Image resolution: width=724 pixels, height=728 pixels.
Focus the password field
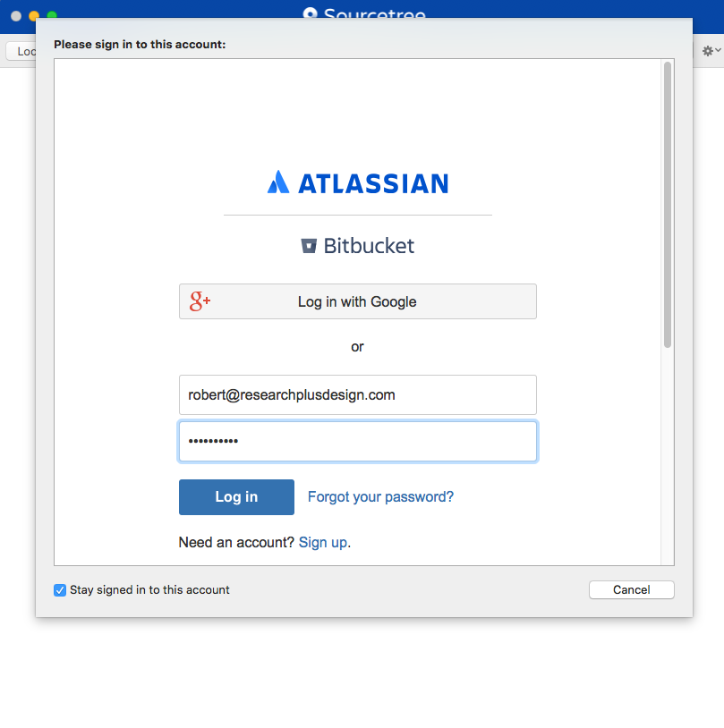pos(358,441)
